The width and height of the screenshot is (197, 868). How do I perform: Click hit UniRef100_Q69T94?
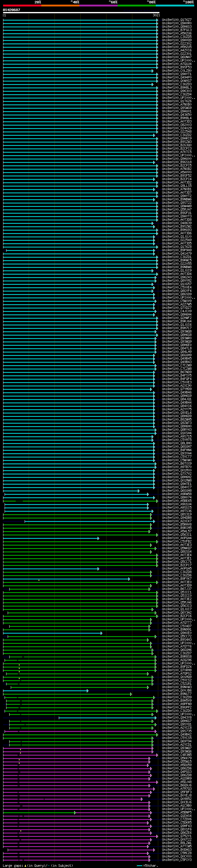point(177,741)
